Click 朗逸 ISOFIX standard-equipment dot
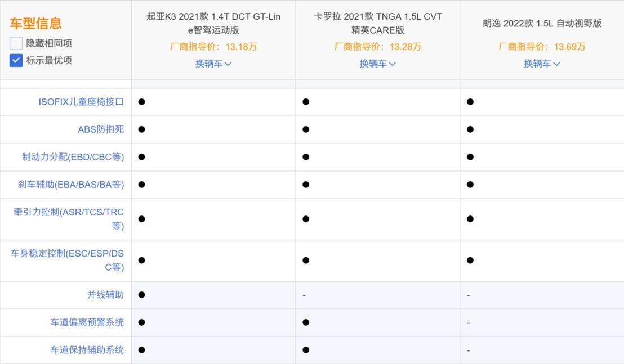This screenshot has height=364, width=624. [470, 102]
